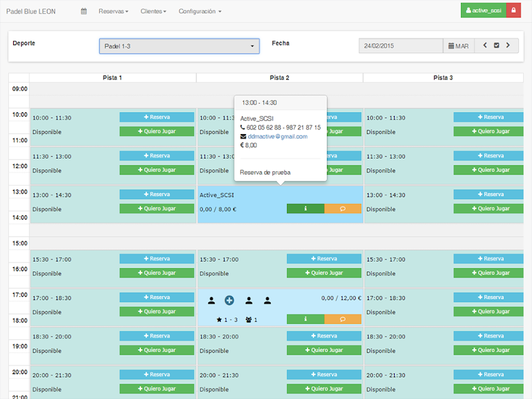
Task: Click the Padel Blue LEON brand
Action: coord(31,11)
